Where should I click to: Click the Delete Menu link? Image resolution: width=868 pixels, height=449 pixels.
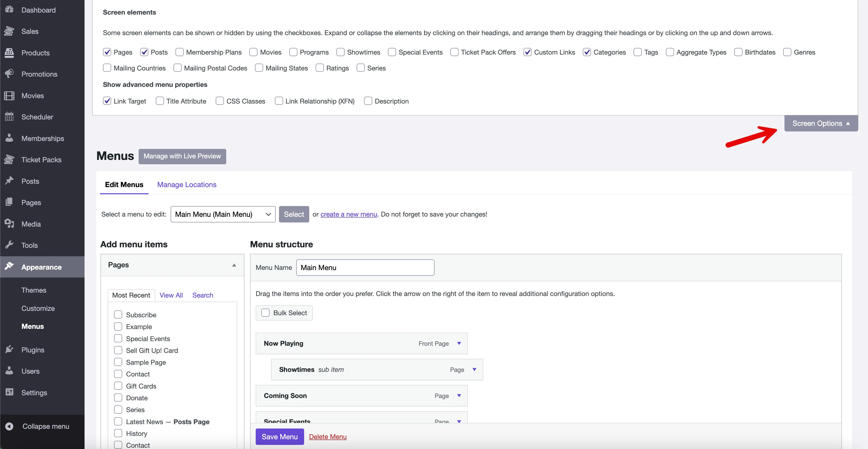click(327, 436)
